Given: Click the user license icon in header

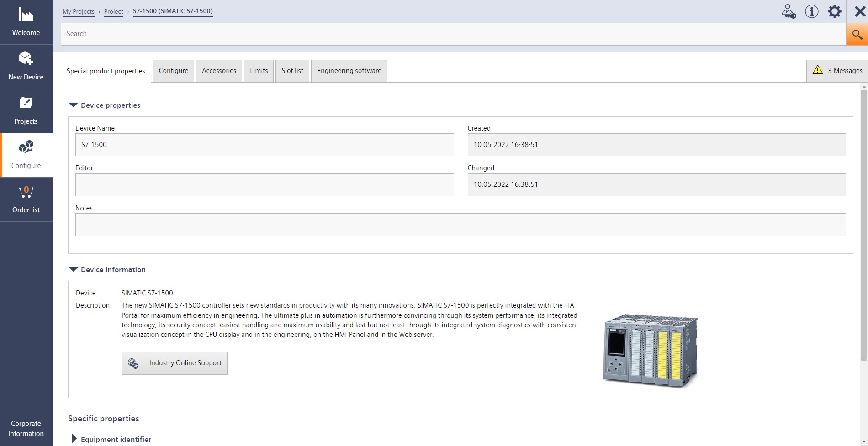Looking at the screenshot, I should tap(789, 11).
